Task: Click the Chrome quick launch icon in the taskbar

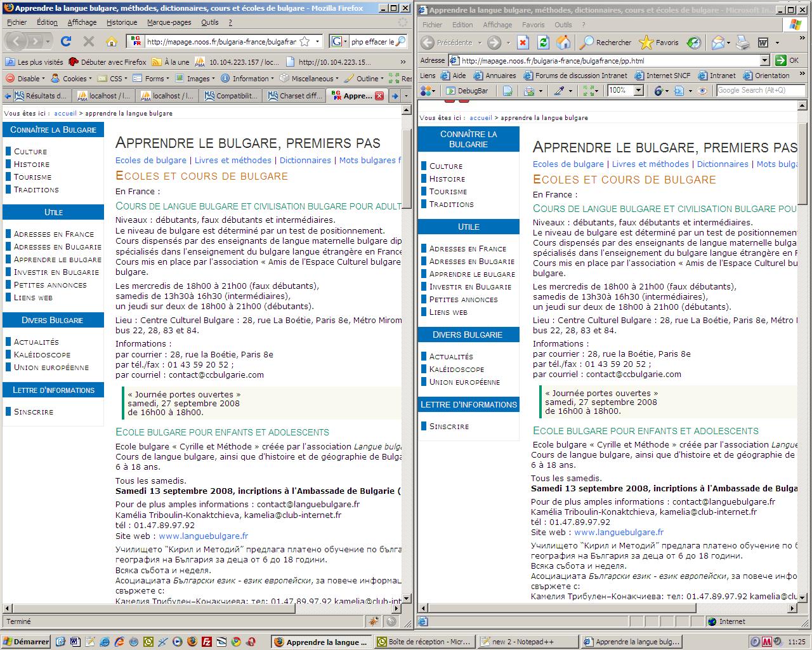Action: pyautogui.click(x=235, y=642)
